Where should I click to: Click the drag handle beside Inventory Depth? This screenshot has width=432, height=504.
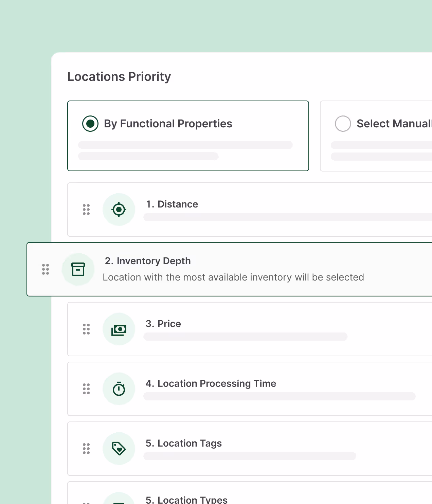(46, 269)
